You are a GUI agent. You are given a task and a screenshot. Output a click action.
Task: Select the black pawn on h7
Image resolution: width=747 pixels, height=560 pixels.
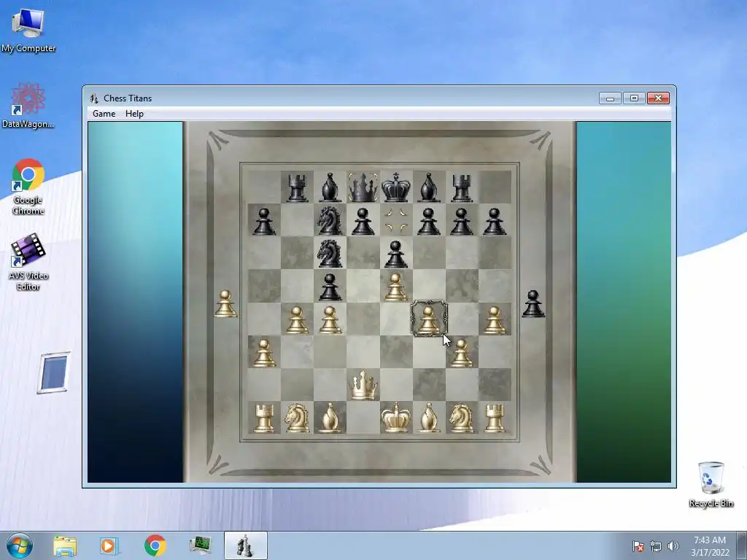(495, 222)
